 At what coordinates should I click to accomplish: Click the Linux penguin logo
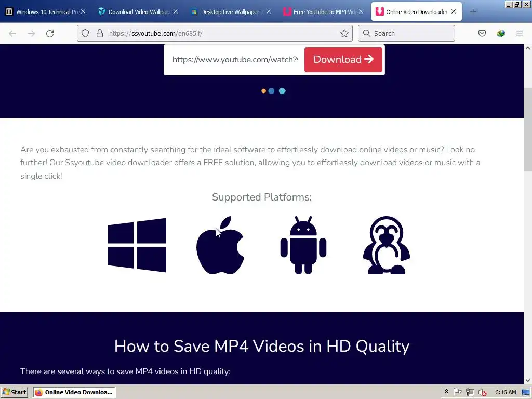click(x=387, y=245)
